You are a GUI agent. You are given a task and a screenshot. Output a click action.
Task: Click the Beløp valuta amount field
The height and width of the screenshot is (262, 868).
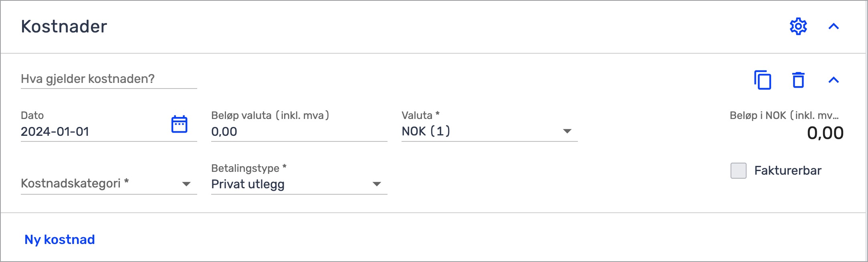pos(299,131)
